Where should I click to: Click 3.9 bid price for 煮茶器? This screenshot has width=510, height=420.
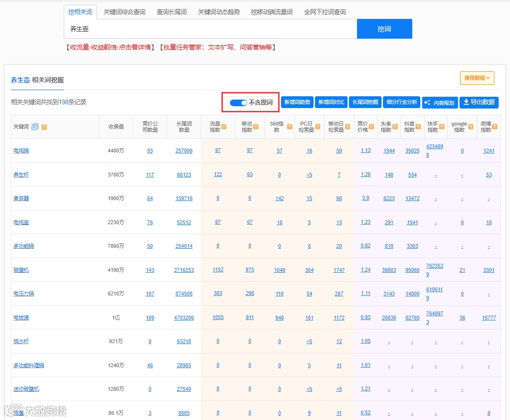[x=365, y=198]
